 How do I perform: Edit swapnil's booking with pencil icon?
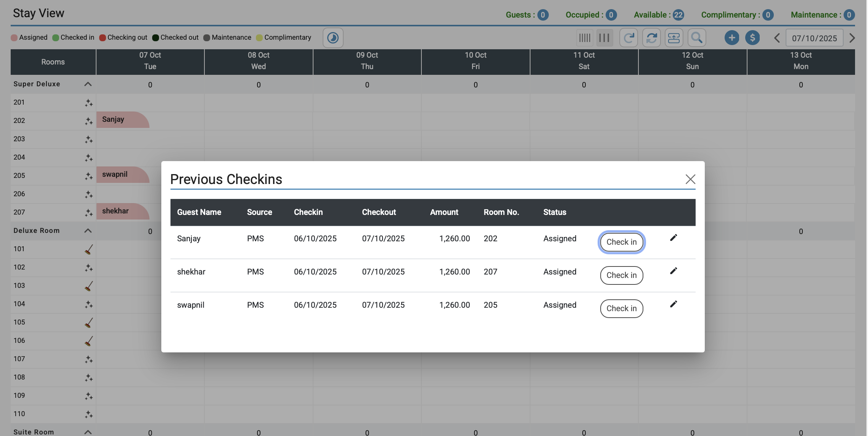pos(674,304)
